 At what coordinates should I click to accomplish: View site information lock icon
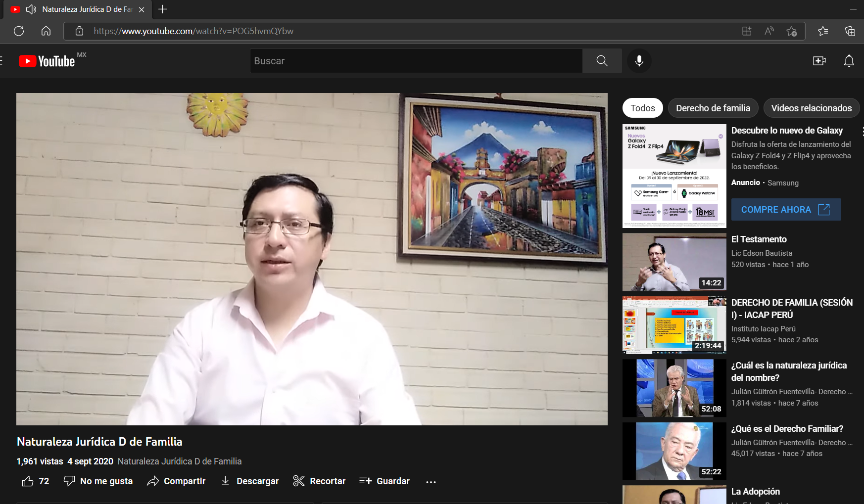pos(79,31)
